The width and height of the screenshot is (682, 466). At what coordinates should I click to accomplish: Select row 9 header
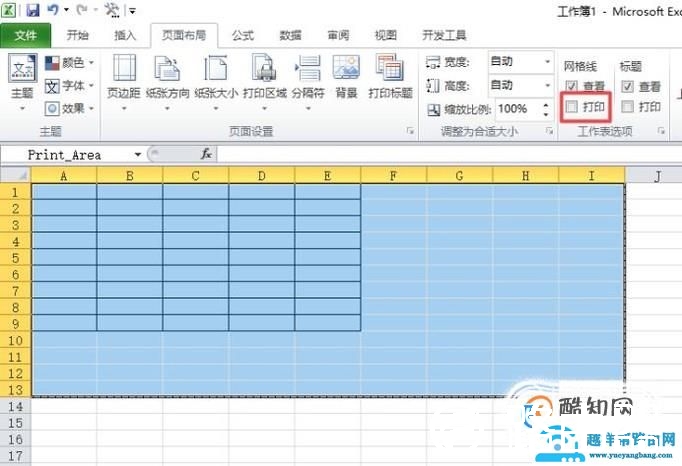click(16, 324)
